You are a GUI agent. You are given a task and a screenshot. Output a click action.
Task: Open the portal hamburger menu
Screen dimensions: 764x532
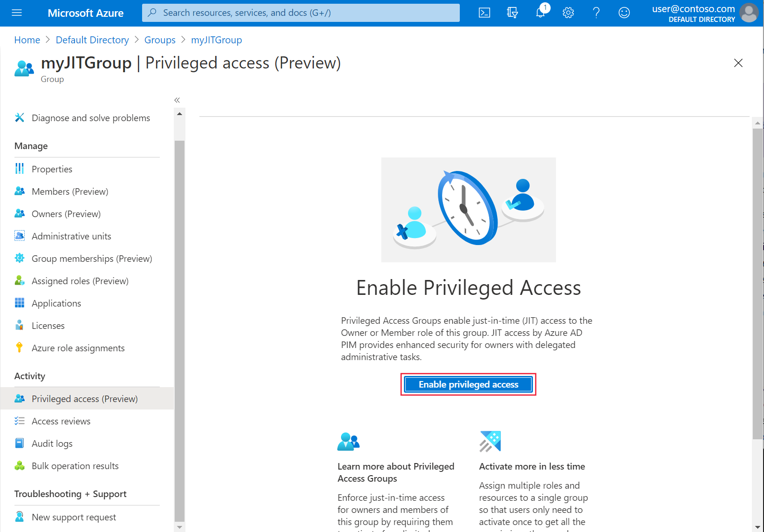(x=16, y=13)
